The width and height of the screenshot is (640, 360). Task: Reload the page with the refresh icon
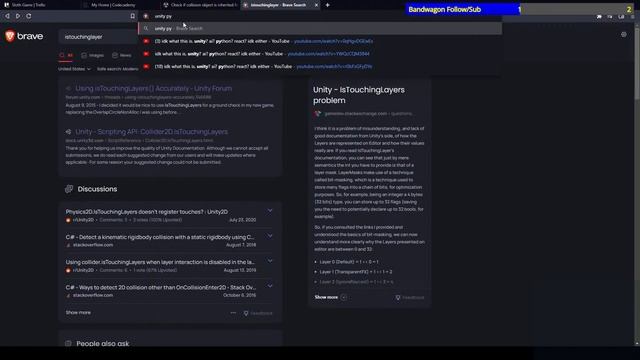point(29,16)
